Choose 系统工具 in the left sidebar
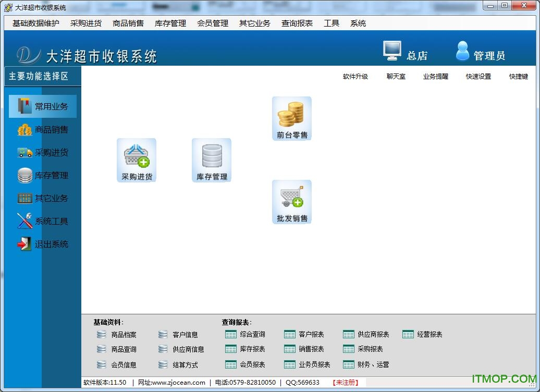540x392 pixels. 43,221
